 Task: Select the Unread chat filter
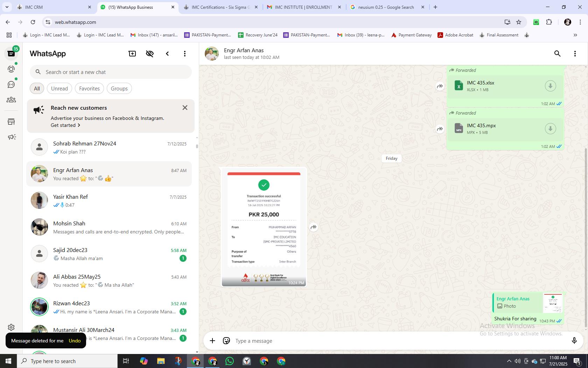point(59,88)
